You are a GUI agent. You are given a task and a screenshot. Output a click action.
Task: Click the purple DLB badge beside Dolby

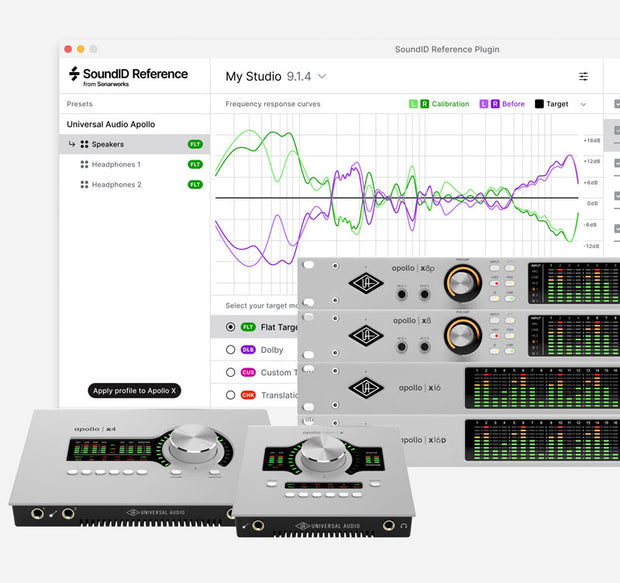[248, 350]
